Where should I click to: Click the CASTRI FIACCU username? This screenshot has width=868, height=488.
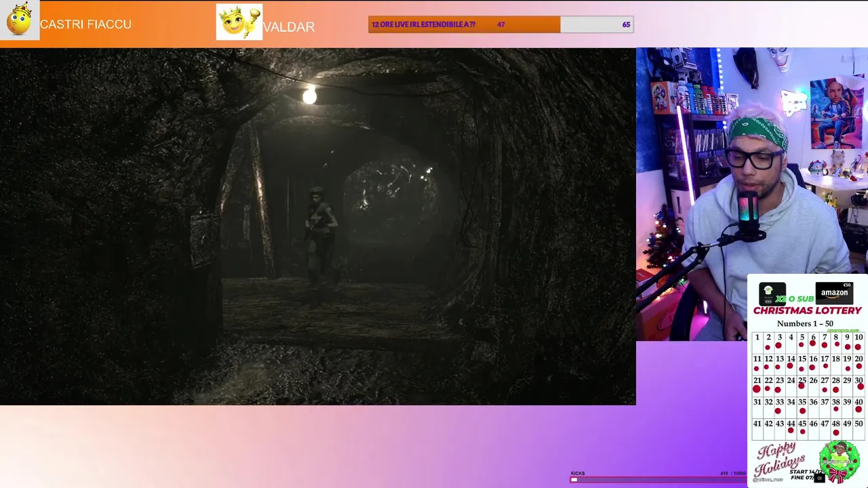pos(85,24)
